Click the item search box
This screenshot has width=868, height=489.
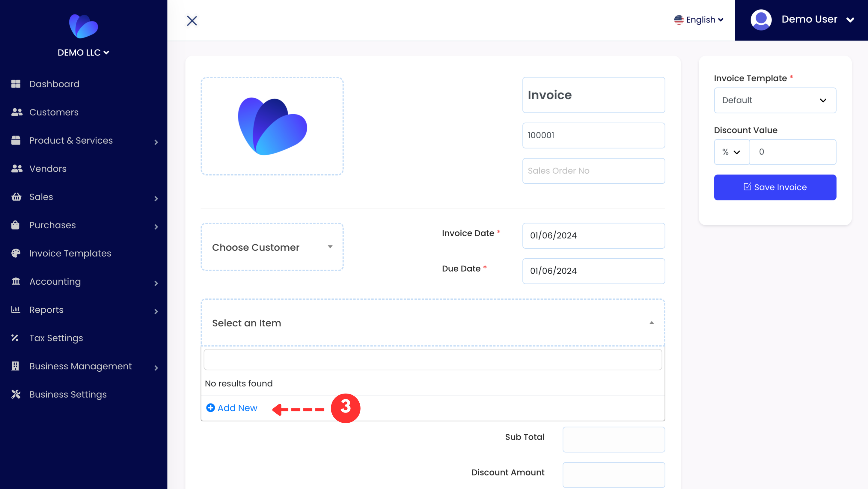(433, 359)
